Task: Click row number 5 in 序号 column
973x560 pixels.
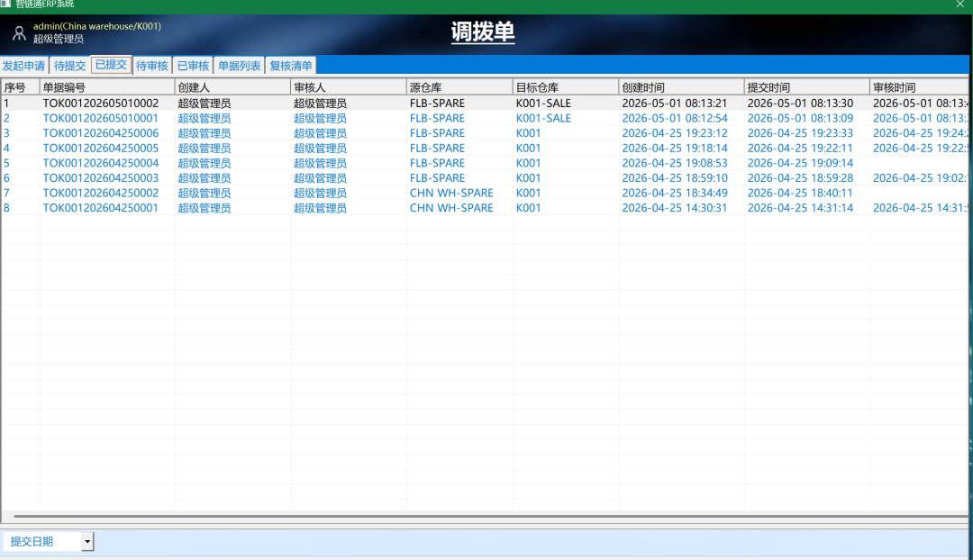Action: point(6,162)
